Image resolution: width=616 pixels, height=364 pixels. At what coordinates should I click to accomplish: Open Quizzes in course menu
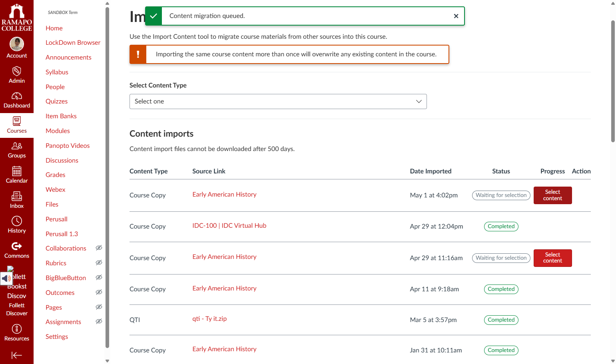(x=56, y=101)
